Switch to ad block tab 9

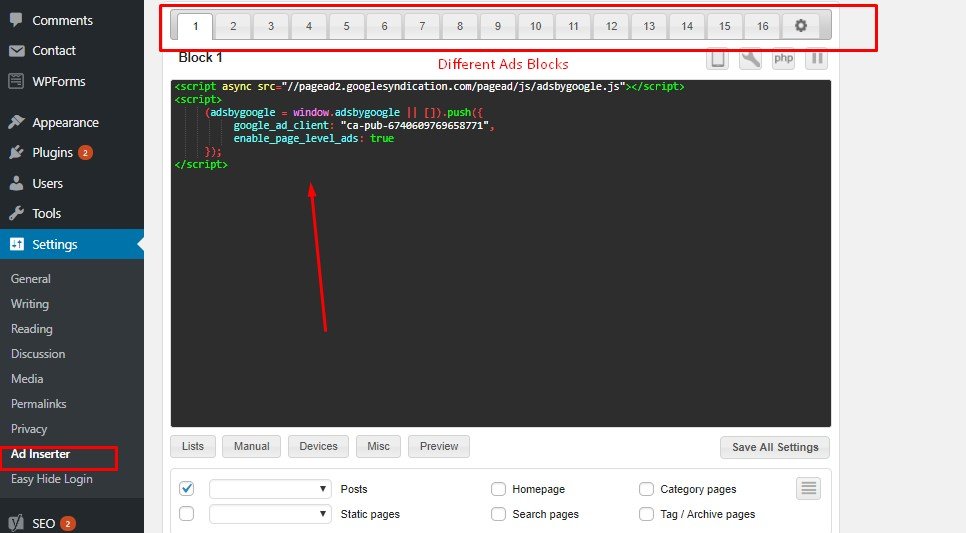pos(498,26)
